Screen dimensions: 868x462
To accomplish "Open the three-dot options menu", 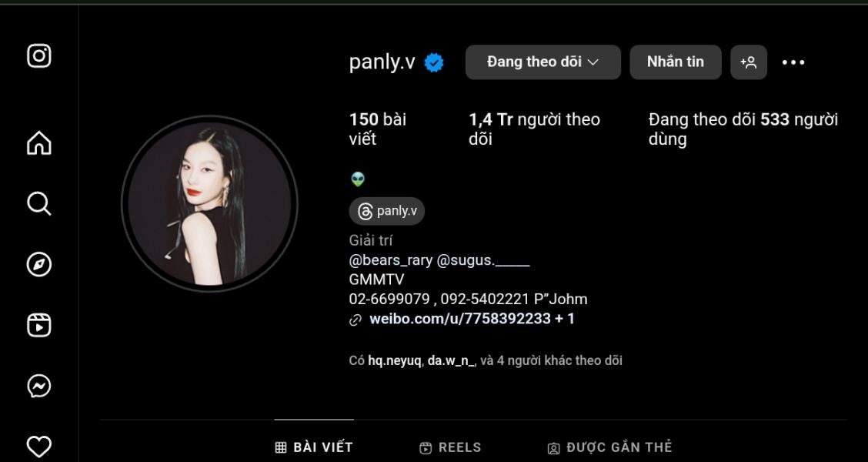I will 793,62.
